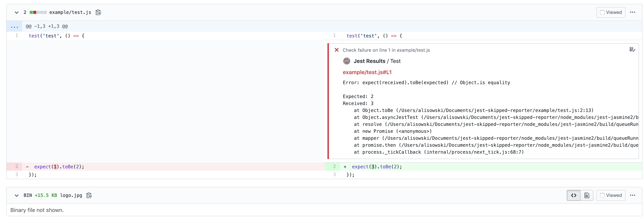Open more options menu for example/test.js
644x222 pixels.
pos(632,12)
